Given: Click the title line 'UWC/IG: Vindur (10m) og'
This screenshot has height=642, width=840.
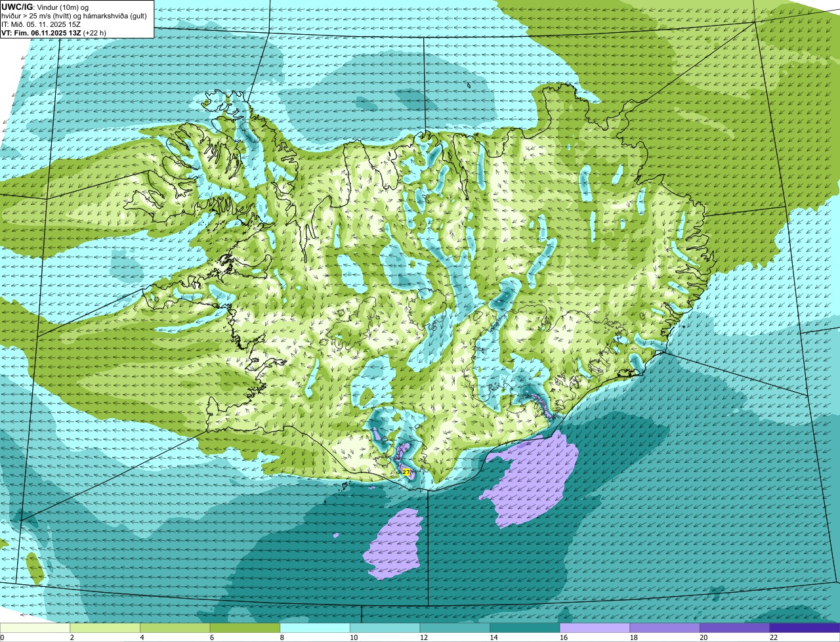Looking at the screenshot, I should click(45, 7).
